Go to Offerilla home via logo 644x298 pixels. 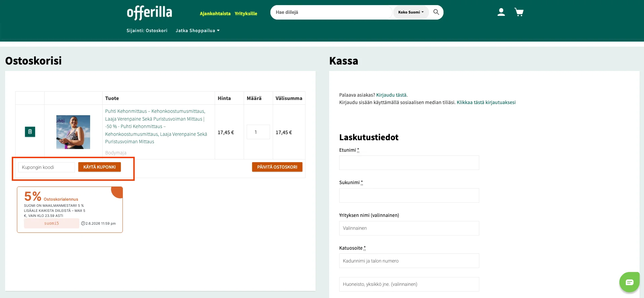point(150,13)
